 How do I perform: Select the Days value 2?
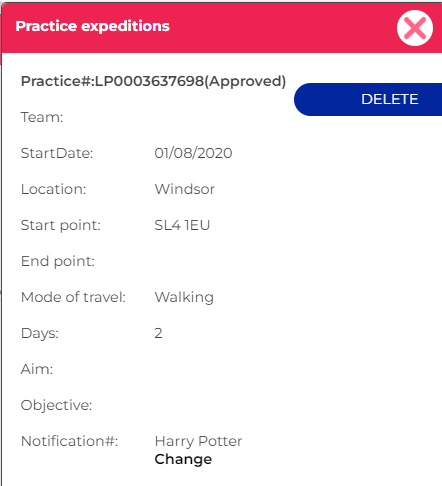[x=158, y=333]
